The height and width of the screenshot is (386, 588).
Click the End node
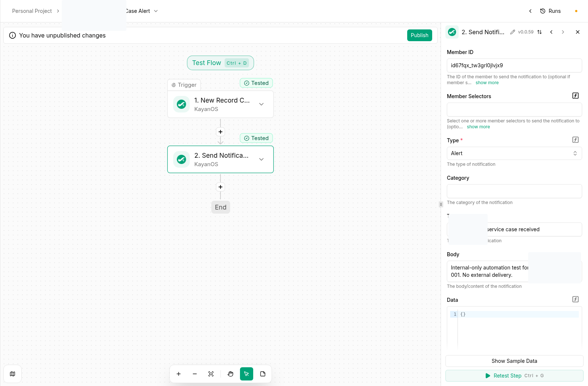pos(220,207)
